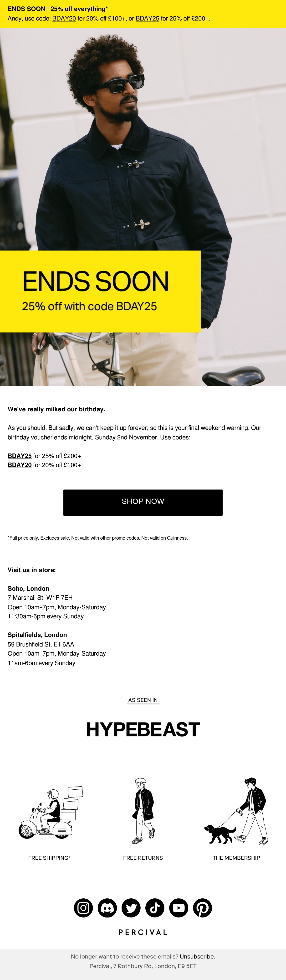Click the dog walker illustration
The width and height of the screenshot is (286, 980).
(x=236, y=812)
